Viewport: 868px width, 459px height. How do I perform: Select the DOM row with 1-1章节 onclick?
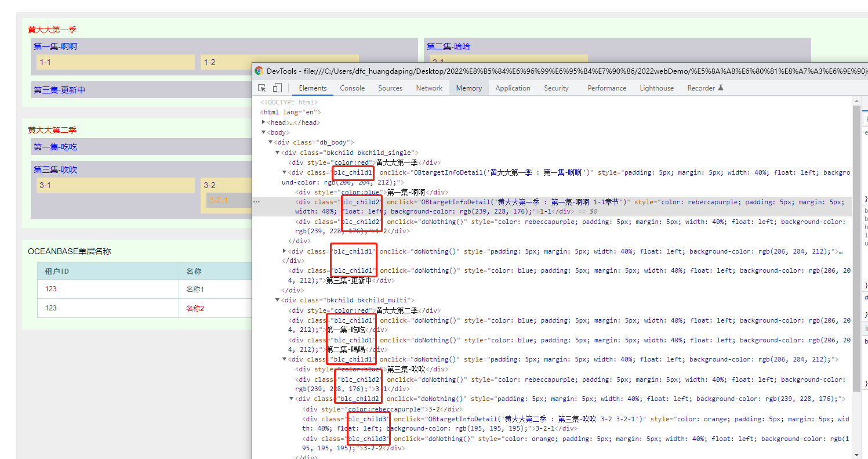(553, 207)
